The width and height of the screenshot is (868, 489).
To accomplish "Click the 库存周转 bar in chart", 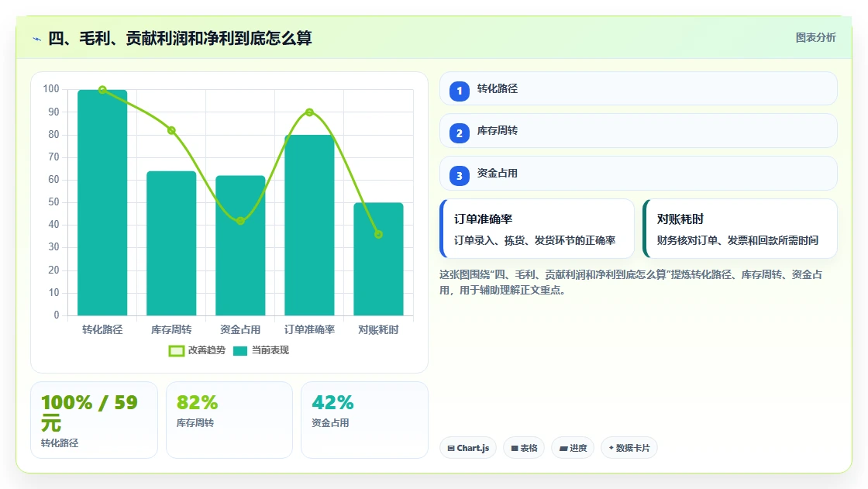I will click(x=171, y=243).
